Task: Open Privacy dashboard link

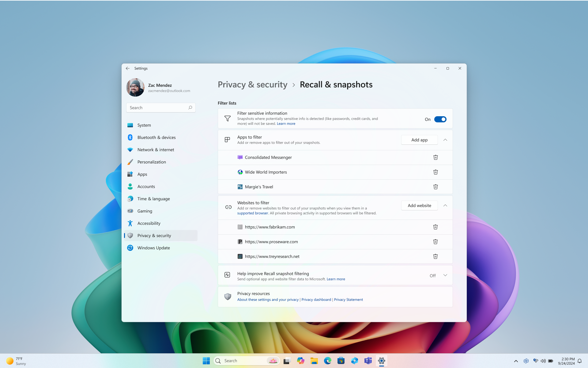Action: pos(316,300)
